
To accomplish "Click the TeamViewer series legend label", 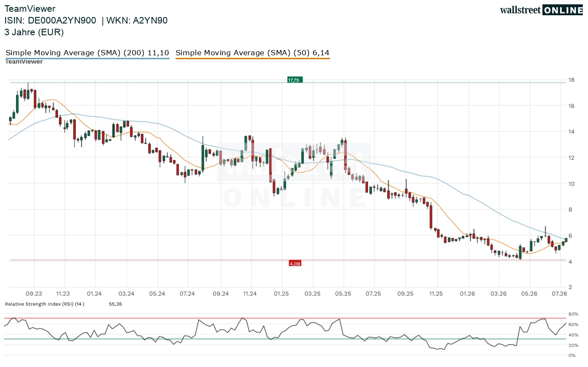I will pos(24,62).
